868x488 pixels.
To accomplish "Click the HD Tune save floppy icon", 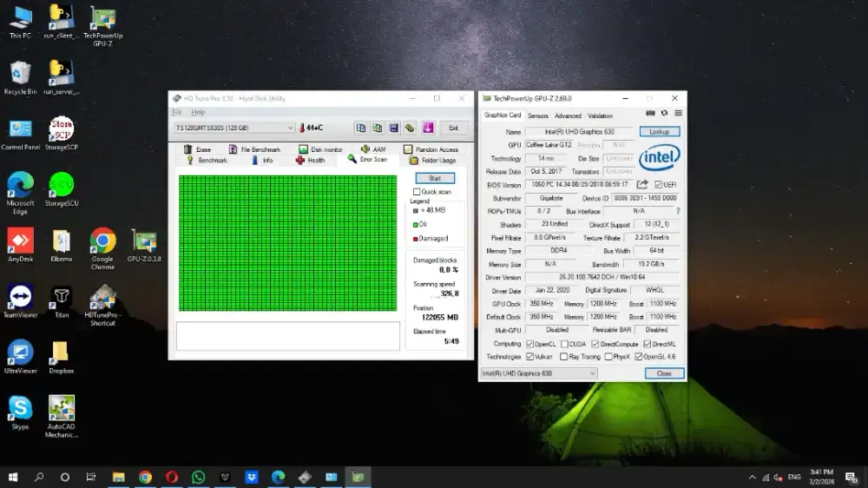I will click(x=393, y=128).
